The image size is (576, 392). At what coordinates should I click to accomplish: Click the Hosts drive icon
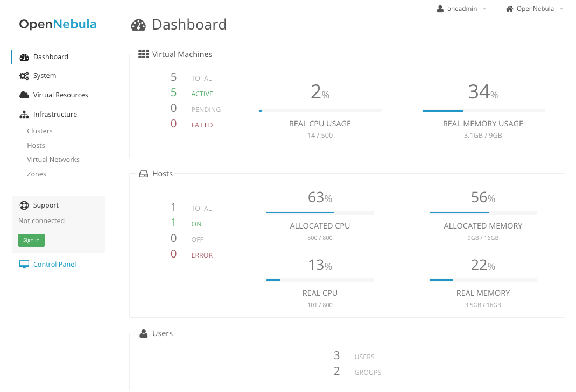coord(144,174)
